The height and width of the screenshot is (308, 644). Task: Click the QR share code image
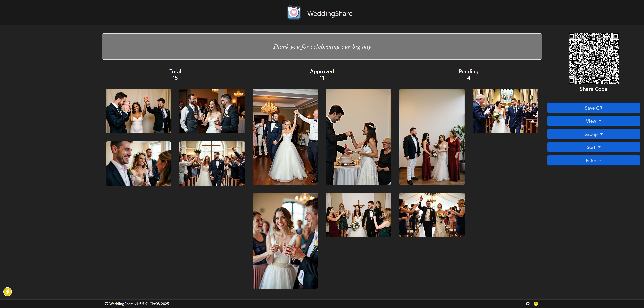click(594, 58)
